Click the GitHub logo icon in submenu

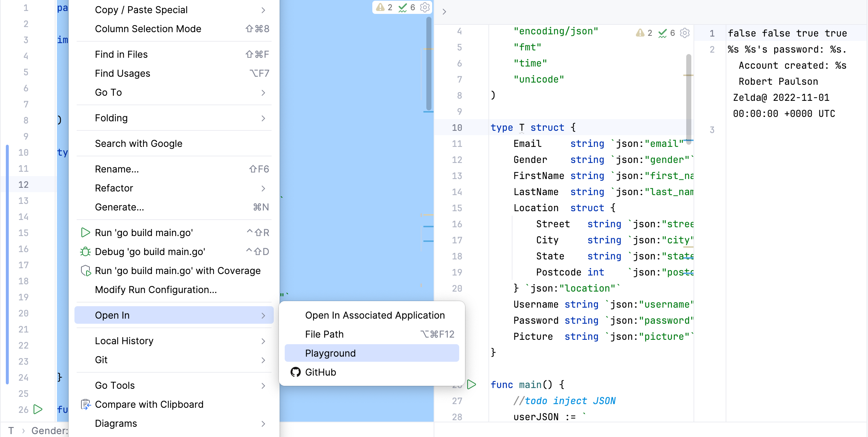[295, 372]
